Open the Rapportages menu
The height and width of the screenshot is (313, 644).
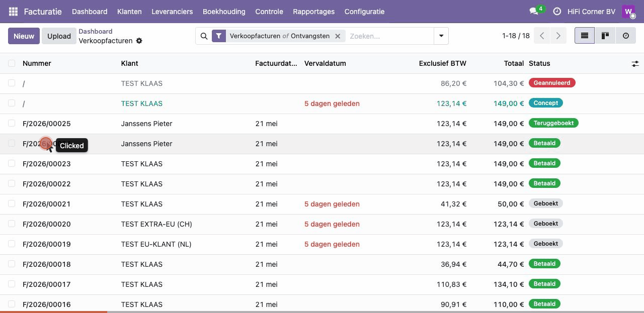(313, 12)
